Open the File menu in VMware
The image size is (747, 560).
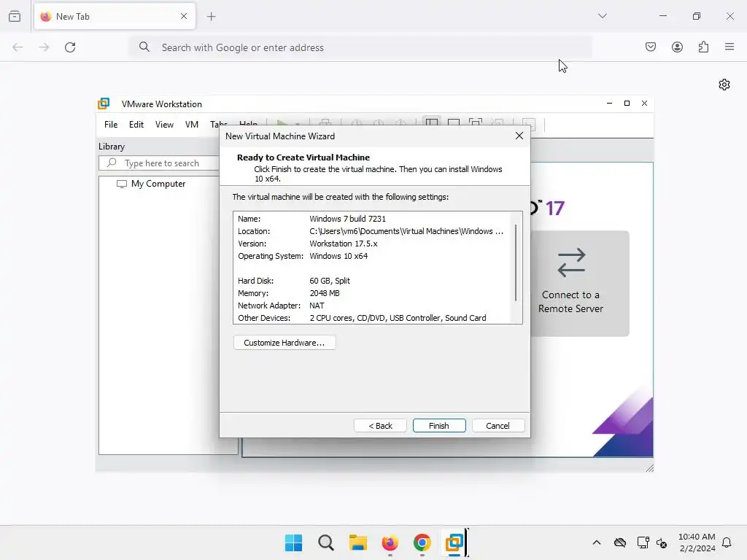[111, 124]
